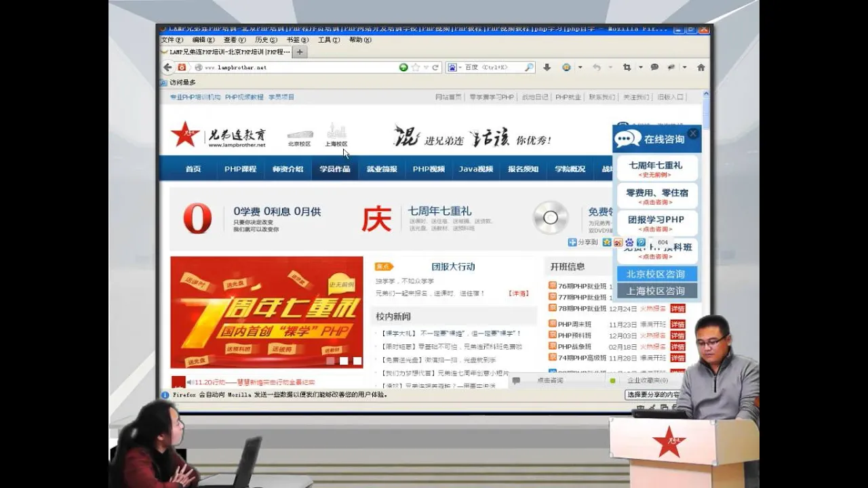Bookmark this page with the star icon

(415, 67)
